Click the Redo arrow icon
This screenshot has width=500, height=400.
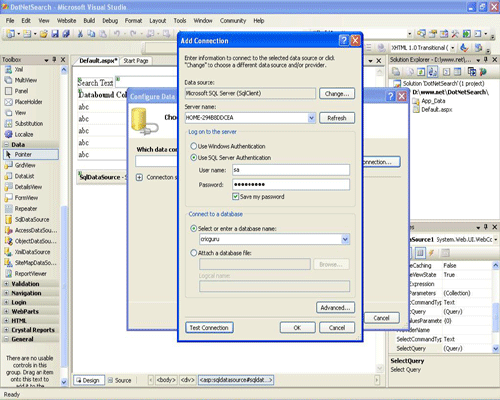click(x=133, y=33)
